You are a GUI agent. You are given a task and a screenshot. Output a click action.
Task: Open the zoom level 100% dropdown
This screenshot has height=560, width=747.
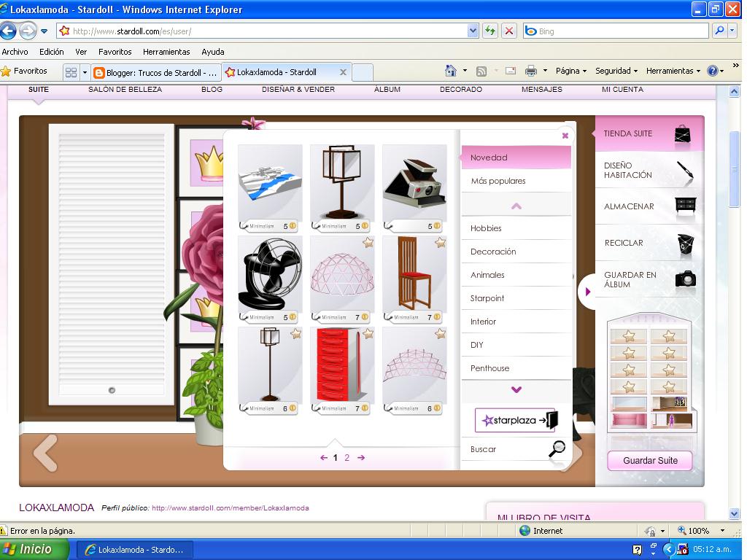[x=722, y=531]
